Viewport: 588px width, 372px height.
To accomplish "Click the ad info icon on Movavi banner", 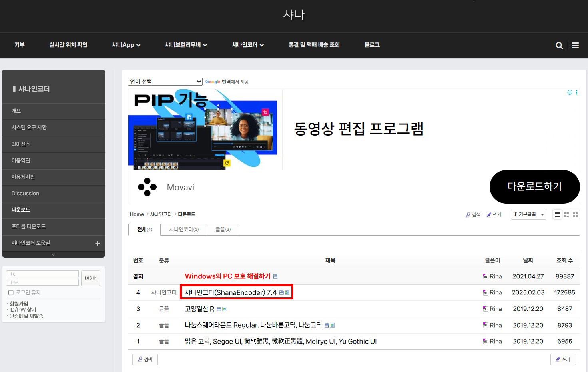I will (x=570, y=92).
